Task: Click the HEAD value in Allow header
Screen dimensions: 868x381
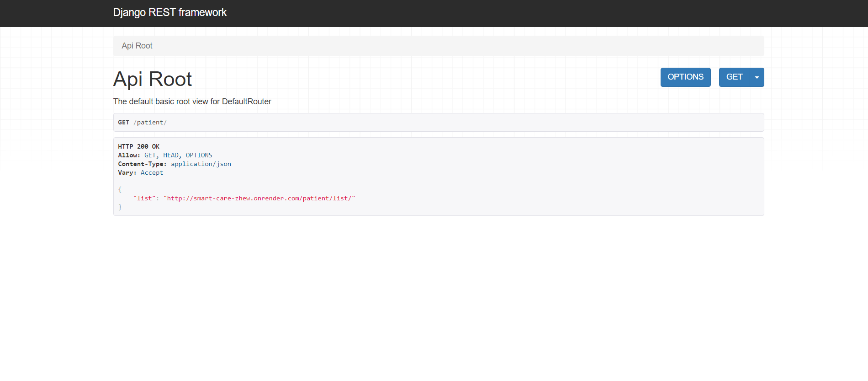Action: 171,156
